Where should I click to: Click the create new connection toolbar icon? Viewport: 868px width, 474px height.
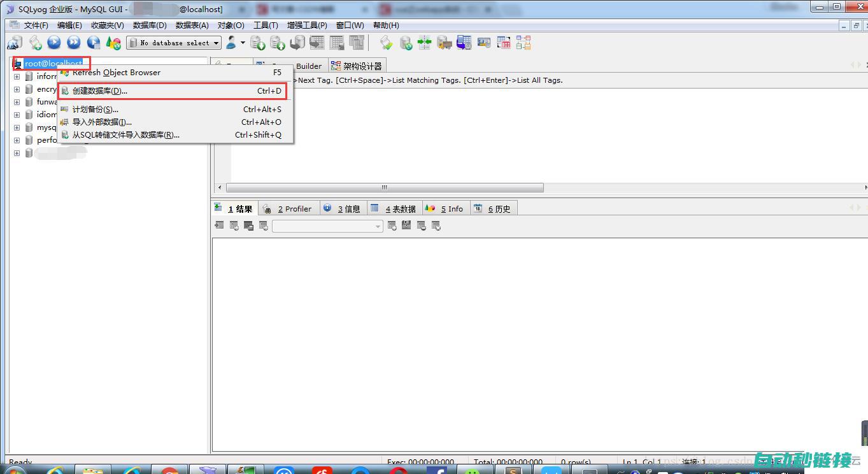click(15, 43)
